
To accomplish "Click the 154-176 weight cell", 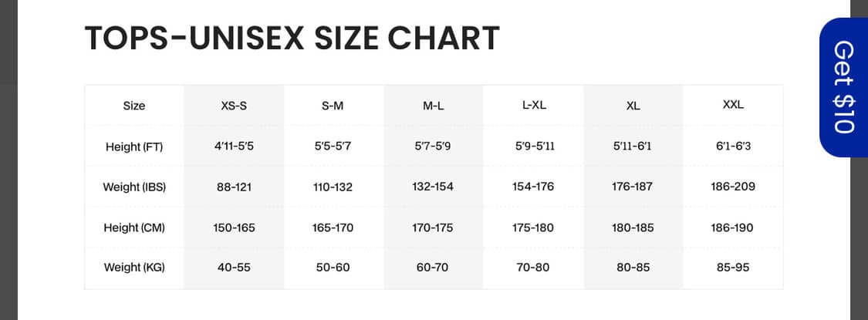I will click(x=533, y=187).
